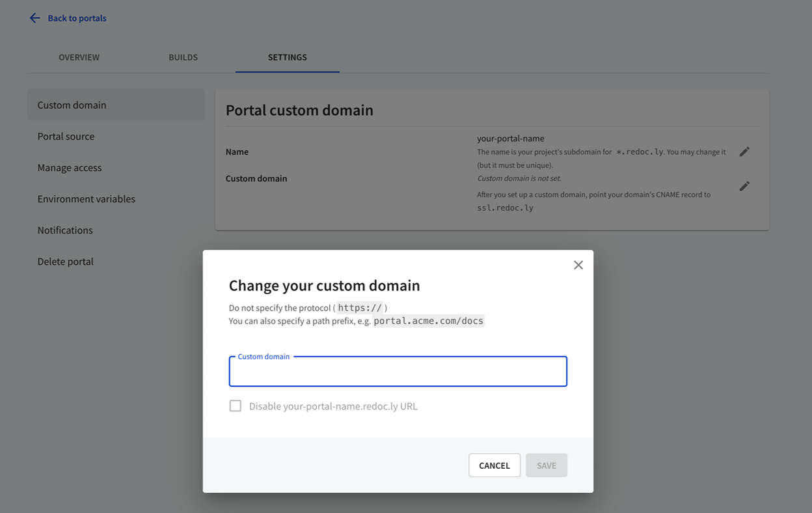Close the dialog with X icon

[x=578, y=265]
